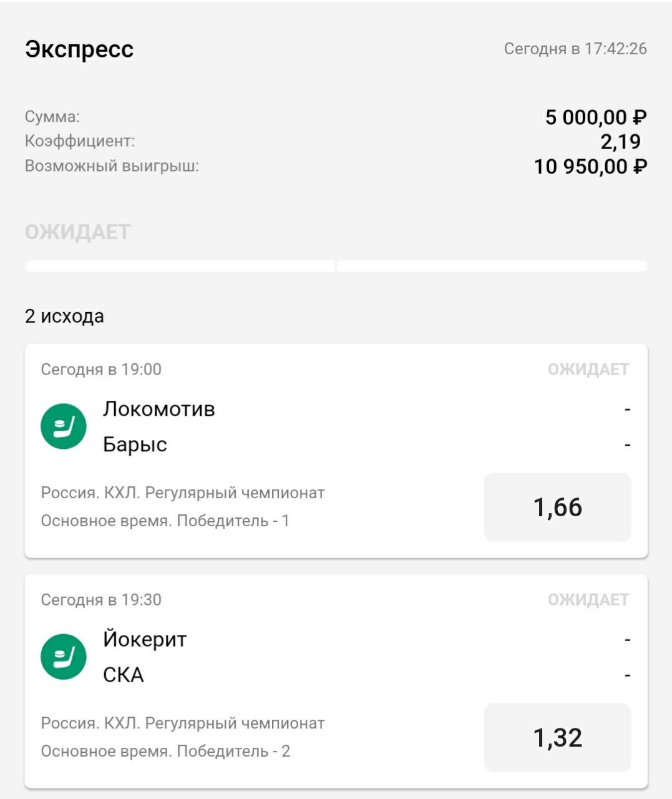Click the Экспресс heading
Image resolution: width=672 pixels, height=799 pixels.
[79, 49]
